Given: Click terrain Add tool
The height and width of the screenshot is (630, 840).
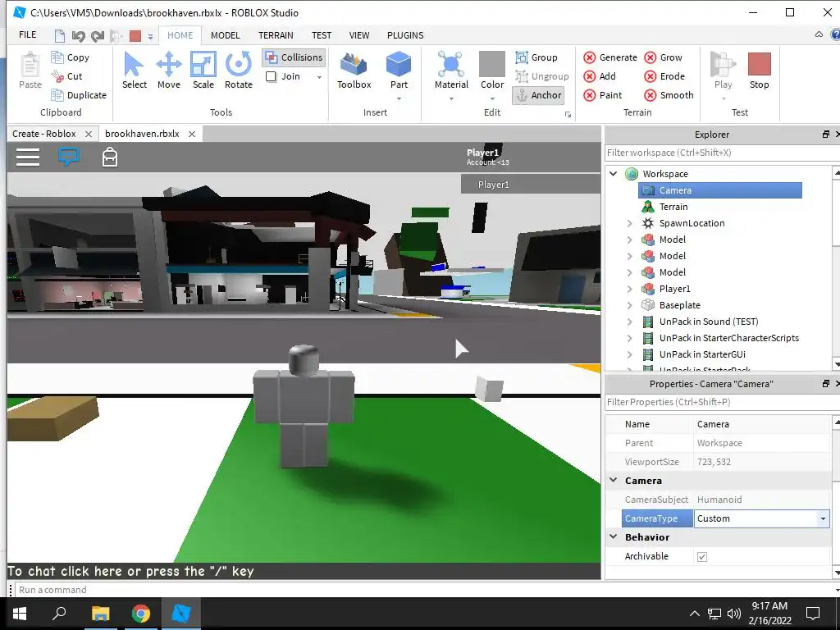Looking at the screenshot, I should [600, 76].
